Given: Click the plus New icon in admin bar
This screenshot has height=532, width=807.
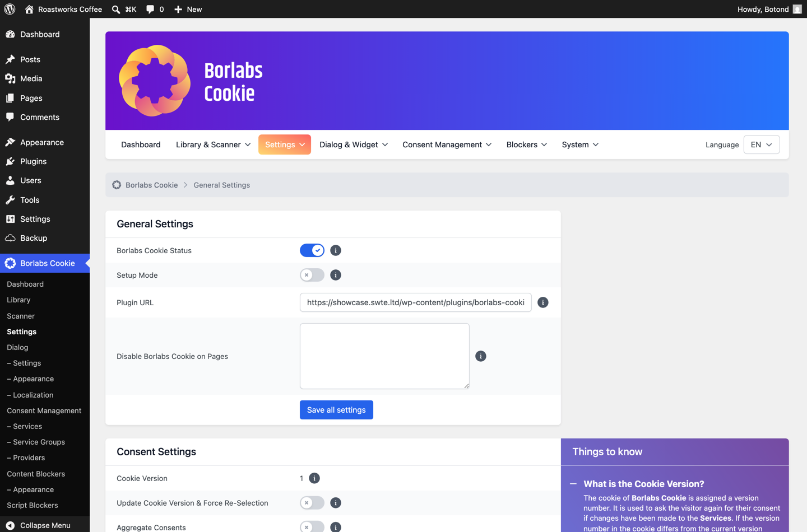Looking at the screenshot, I should click(x=178, y=9).
